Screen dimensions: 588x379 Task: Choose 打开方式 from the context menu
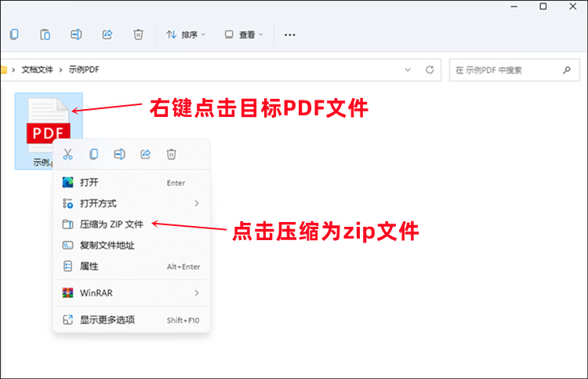pyautogui.click(x=132, y=203)
